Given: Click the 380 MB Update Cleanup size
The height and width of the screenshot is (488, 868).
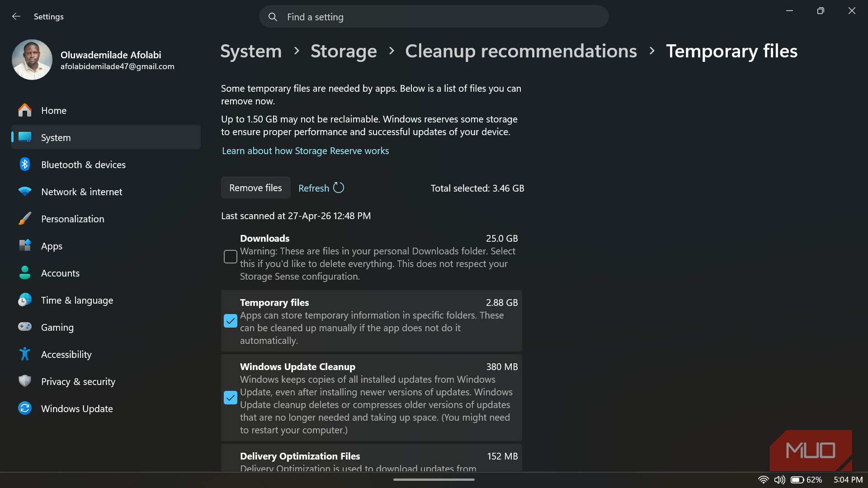Looking at the screenshot, I should 502,366.
